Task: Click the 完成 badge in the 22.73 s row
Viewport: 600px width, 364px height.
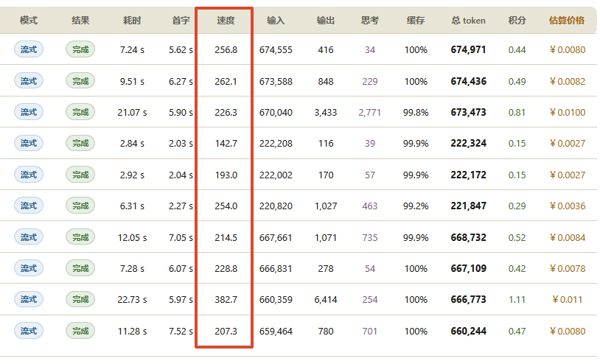Action: tap(80, 299)
